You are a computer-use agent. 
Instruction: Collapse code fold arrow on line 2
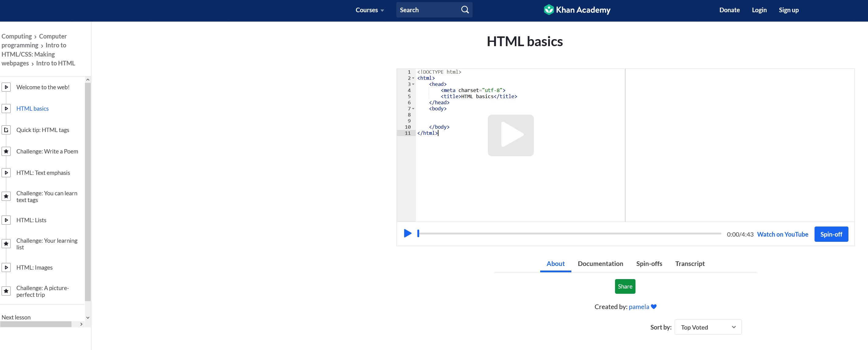(x=413, y=78)
